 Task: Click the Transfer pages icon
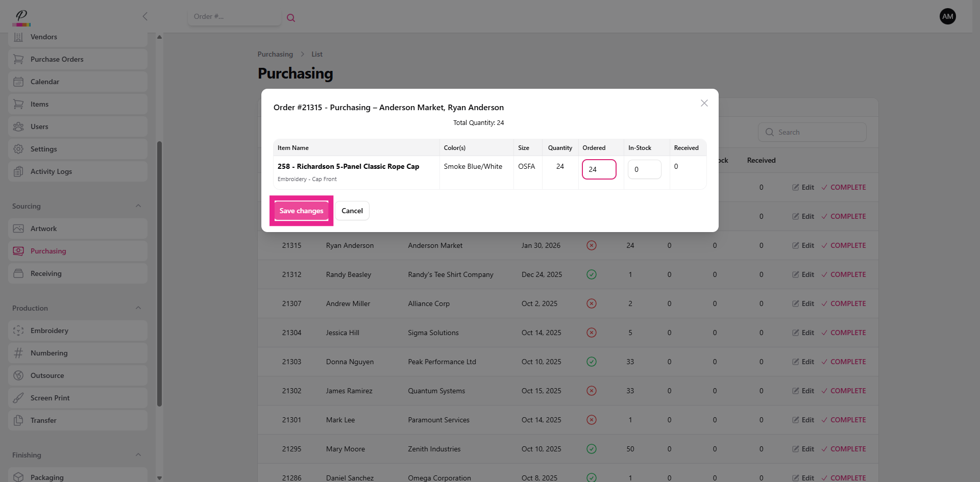[x=18, y=420]
